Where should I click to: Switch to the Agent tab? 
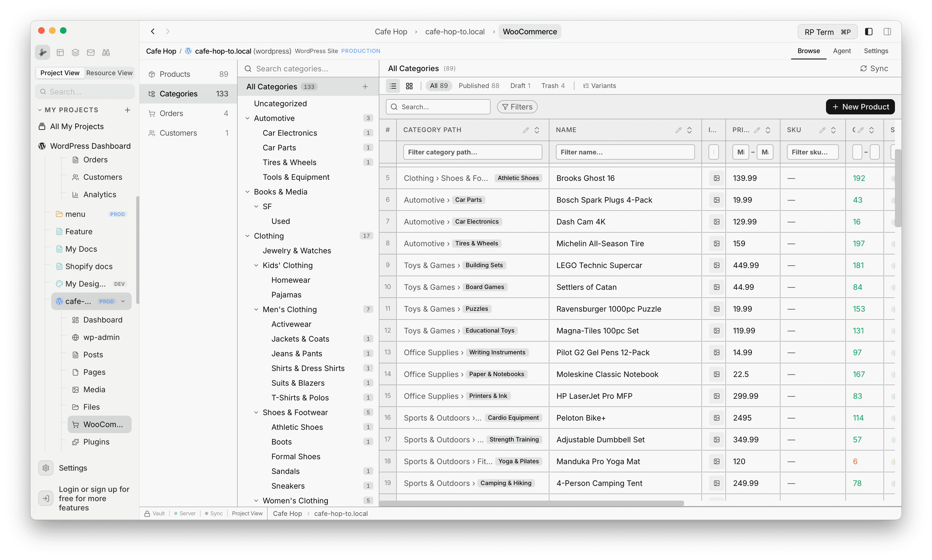842,51
